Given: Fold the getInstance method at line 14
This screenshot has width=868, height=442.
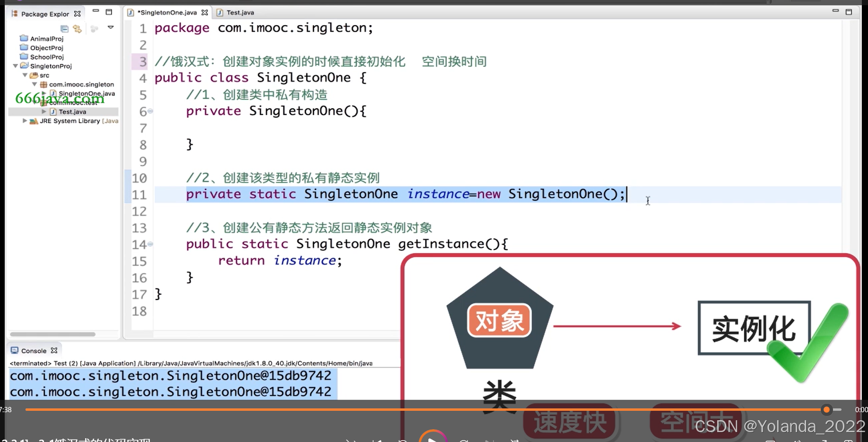Looking at the screenshot, I should click(x=150, y=244).
